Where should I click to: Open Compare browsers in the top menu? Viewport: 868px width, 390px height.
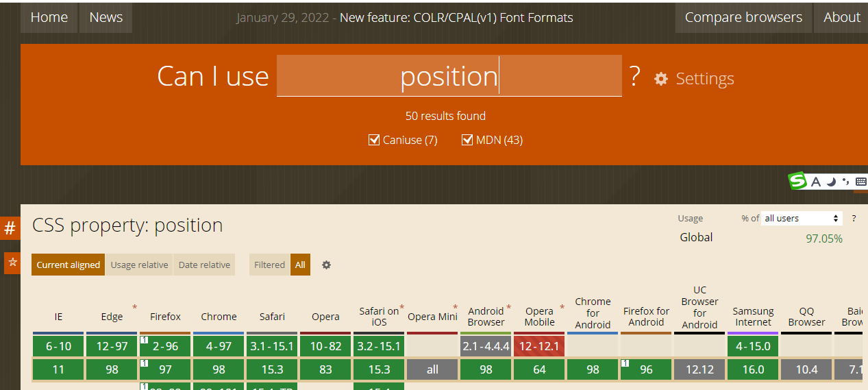coord(743,18)
